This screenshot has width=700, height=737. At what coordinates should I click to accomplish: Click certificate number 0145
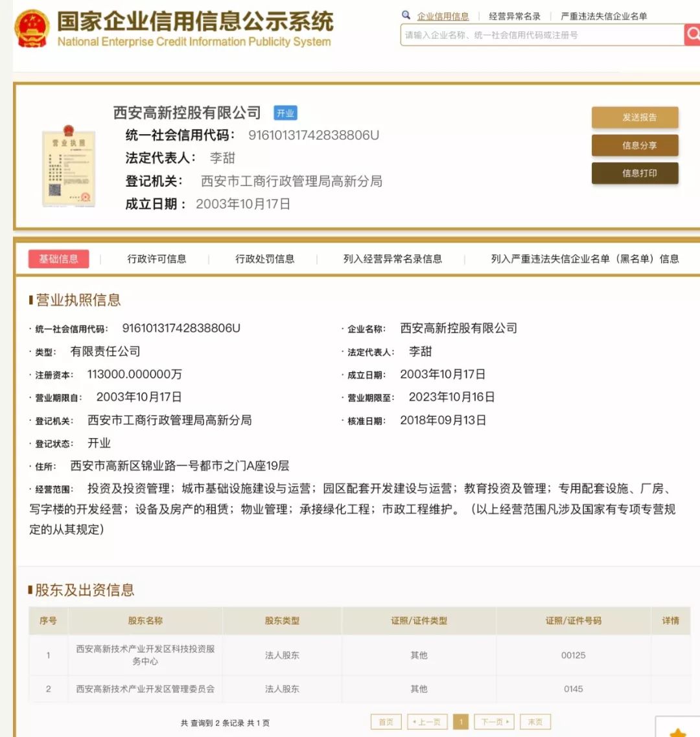tap(573, 689)
